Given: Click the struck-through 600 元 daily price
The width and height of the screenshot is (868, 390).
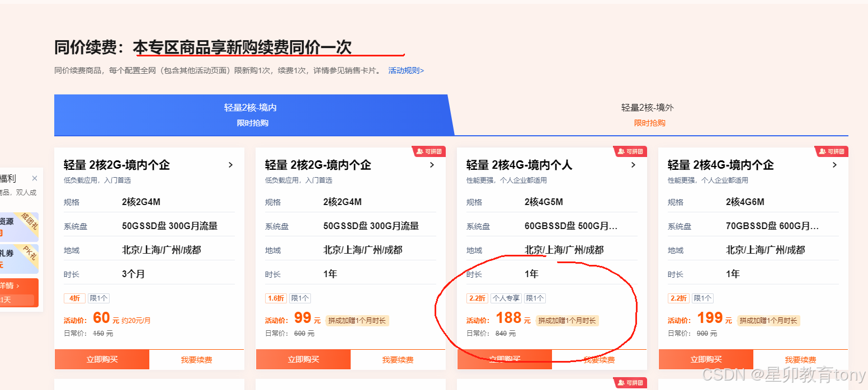Looking at the screenshot, I should tap(304, 334).
